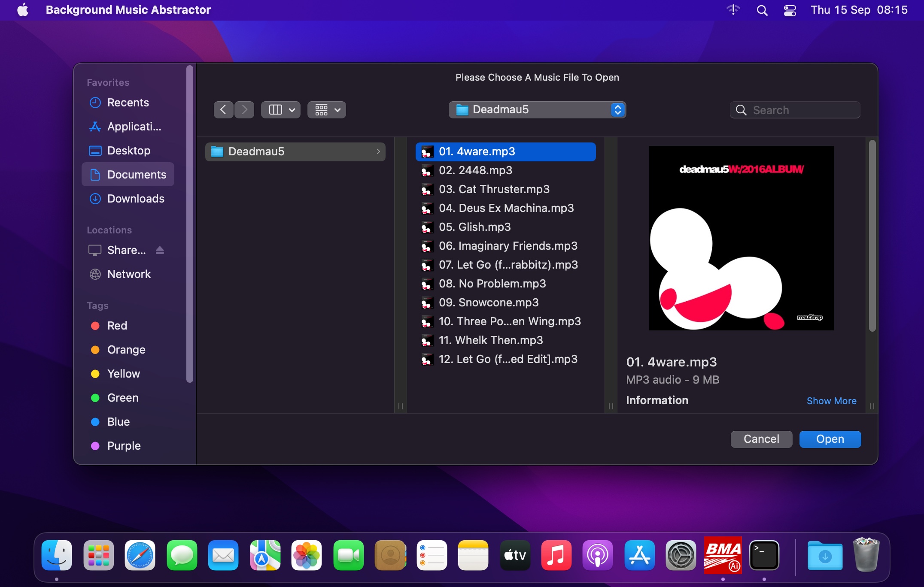Open the Deadmau5 folder location popup
924x587 pixels.
pos(537,110)
